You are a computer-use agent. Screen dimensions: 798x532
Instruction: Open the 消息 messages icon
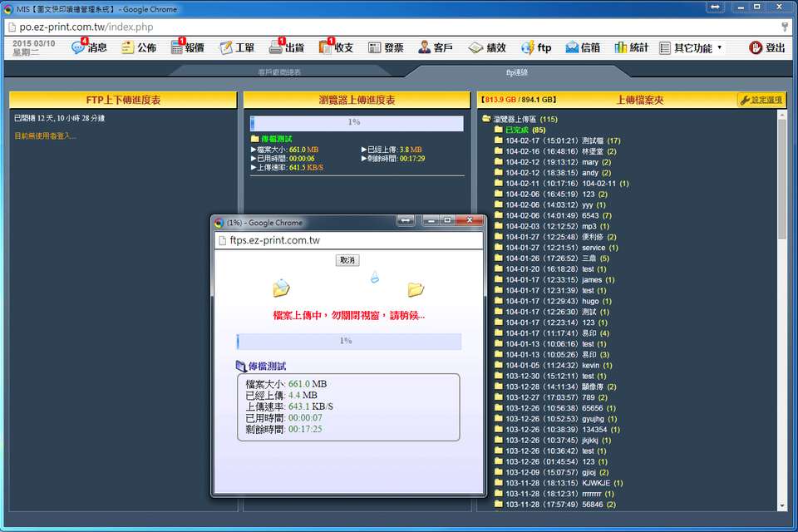[78, 48]
